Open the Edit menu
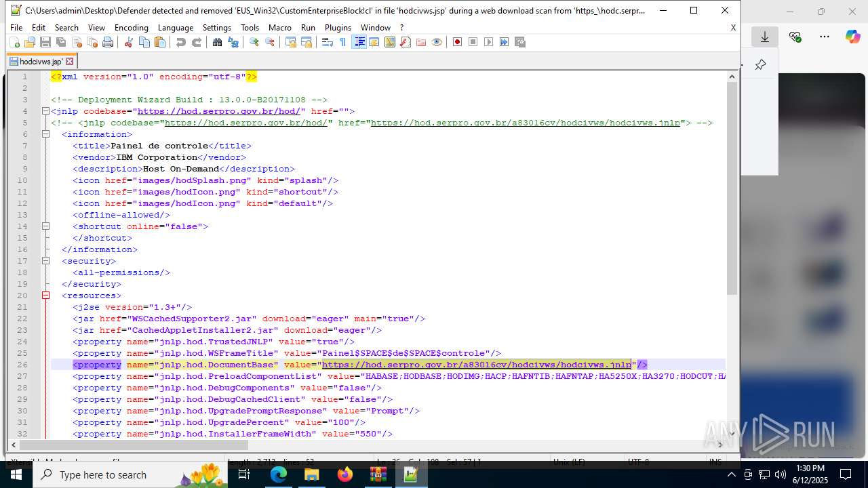868x488 pixels. 39,28
